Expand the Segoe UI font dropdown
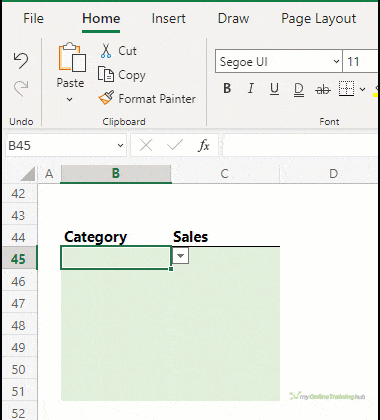Image resolution: width=380 pixels, height=420 pixels. tap(336, 61)
